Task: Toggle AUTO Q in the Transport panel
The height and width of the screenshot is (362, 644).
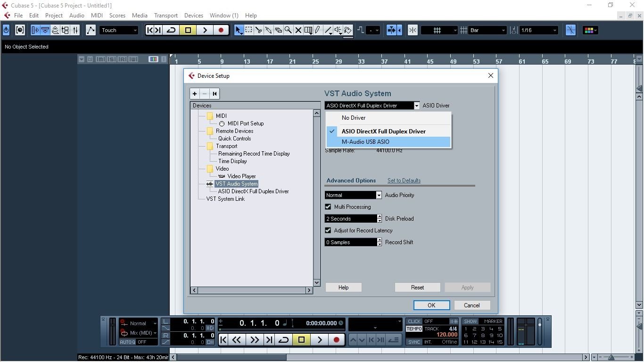Action: point(127,342)
